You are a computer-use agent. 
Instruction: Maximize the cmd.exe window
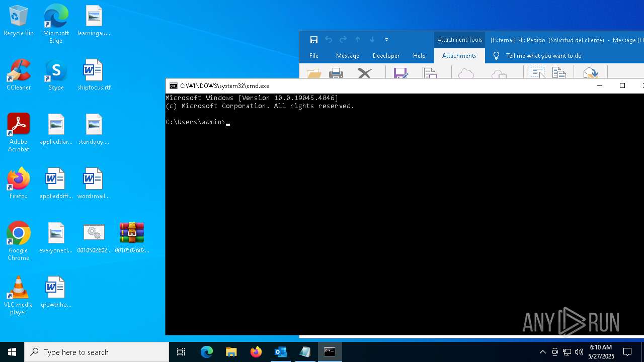pos(622,86)
